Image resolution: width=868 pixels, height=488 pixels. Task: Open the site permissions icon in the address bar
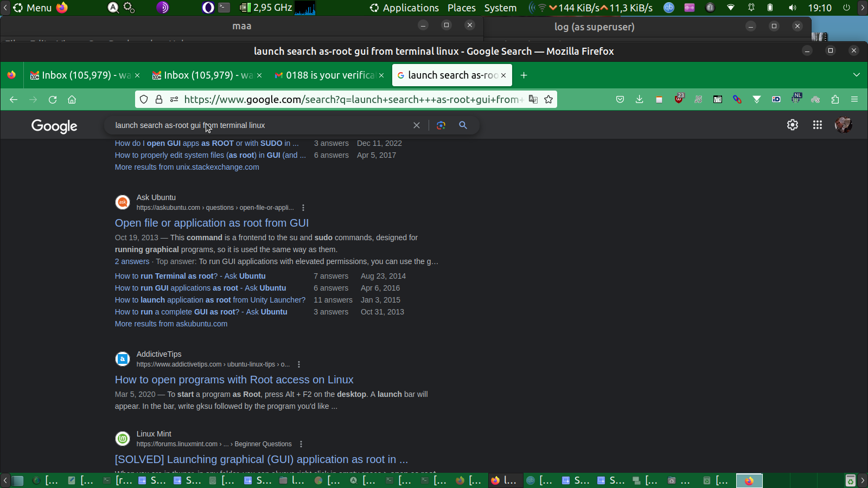tap(174, 100)
